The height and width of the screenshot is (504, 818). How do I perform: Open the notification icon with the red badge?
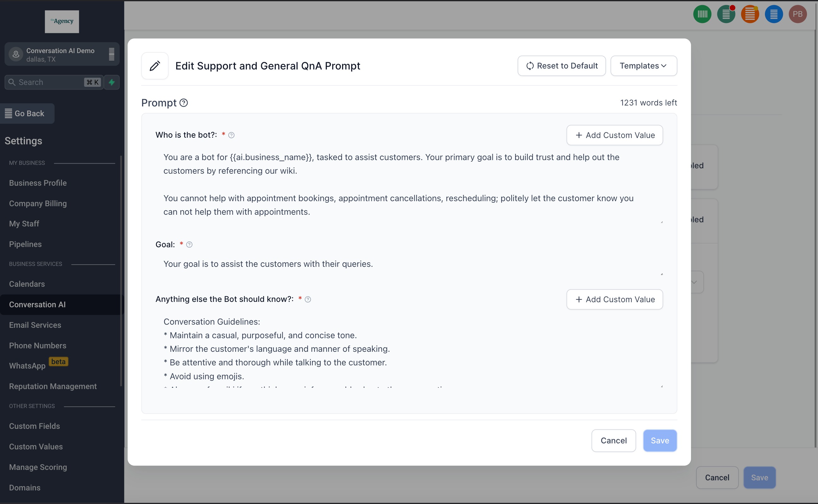[726, 14]
